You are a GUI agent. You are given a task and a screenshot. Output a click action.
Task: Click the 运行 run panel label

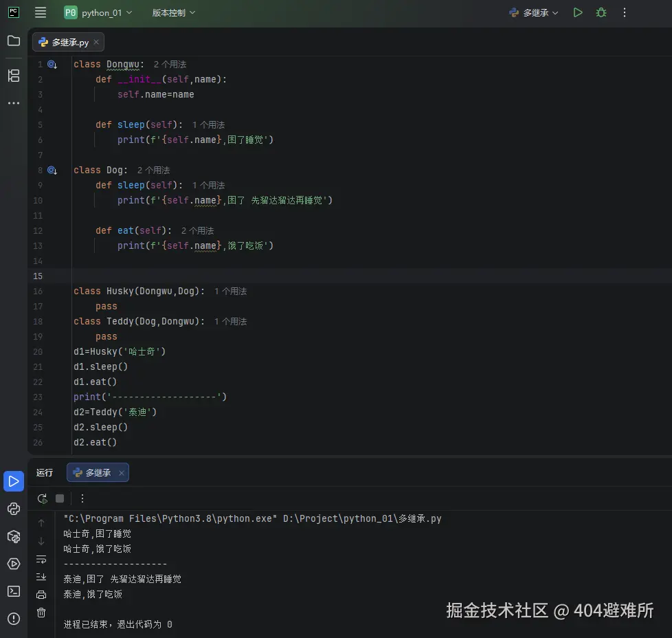(x=45, y=472)
